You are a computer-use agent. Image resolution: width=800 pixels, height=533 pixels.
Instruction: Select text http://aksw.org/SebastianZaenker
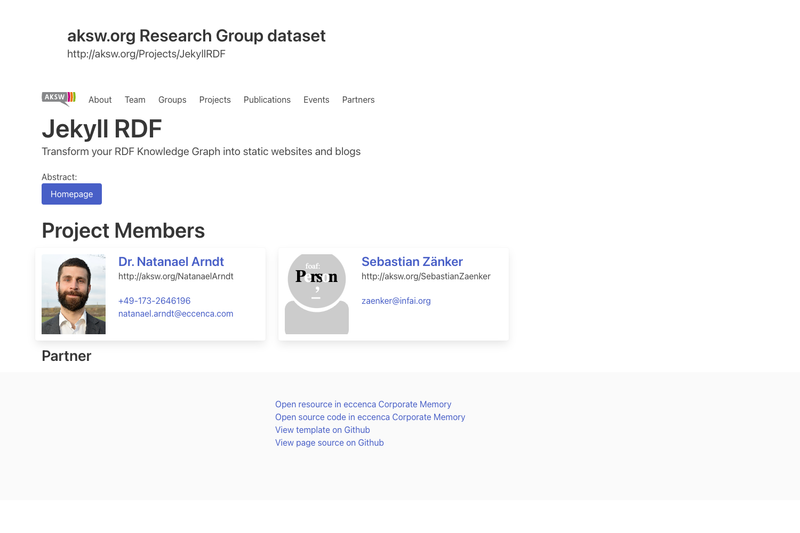click(426, 276)
